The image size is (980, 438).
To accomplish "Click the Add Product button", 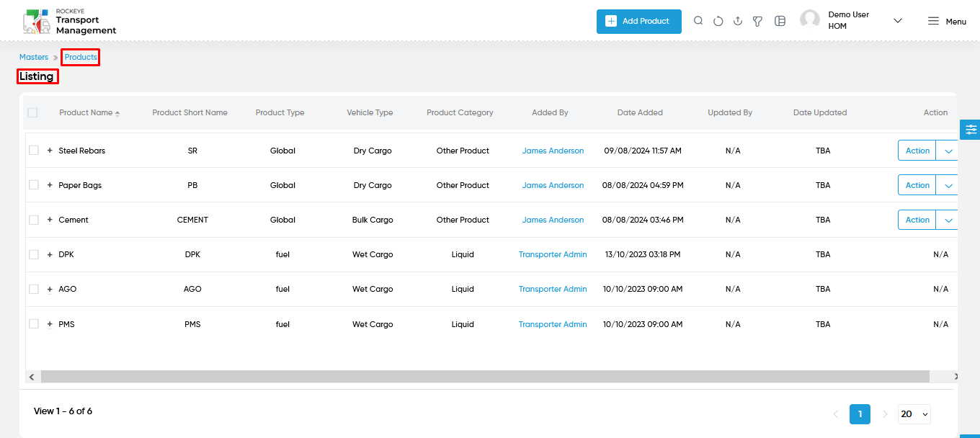I will [639, 21].
